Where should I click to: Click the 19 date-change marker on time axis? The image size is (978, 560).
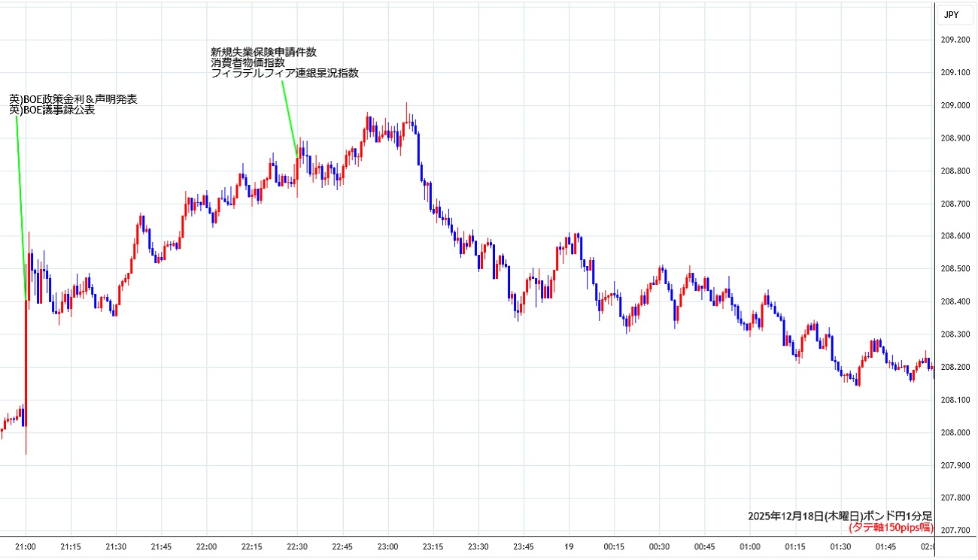pos(569,546)
